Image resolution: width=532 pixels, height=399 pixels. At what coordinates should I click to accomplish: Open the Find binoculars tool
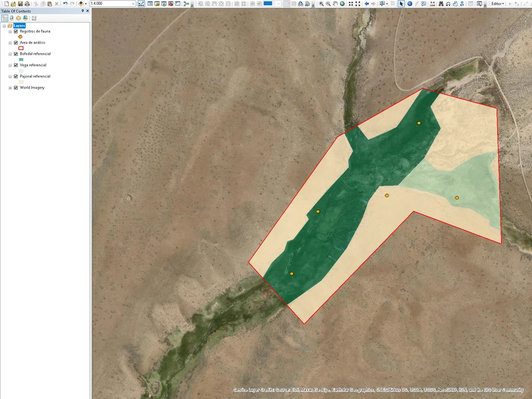tap(440, 4)
